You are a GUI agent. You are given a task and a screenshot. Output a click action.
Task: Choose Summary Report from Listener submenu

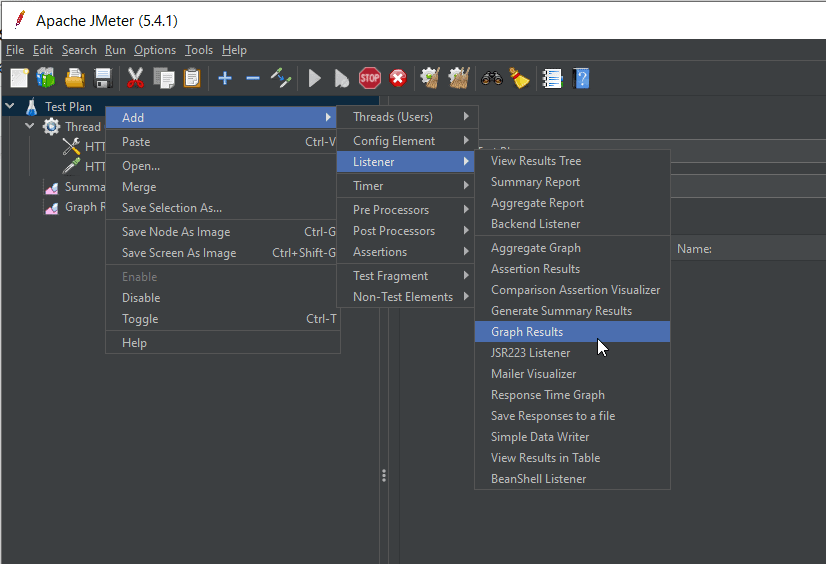click(573, 182)
